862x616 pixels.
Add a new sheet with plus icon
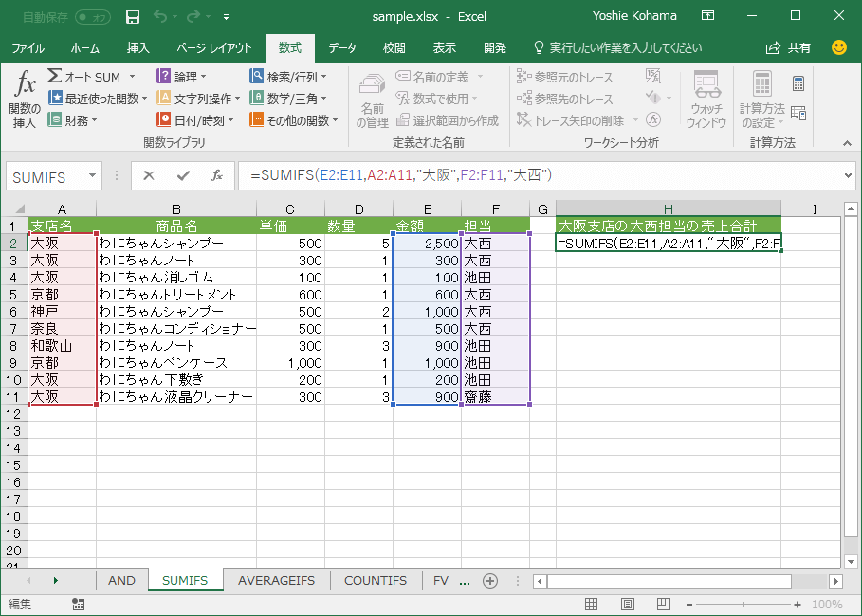point(490,581)
